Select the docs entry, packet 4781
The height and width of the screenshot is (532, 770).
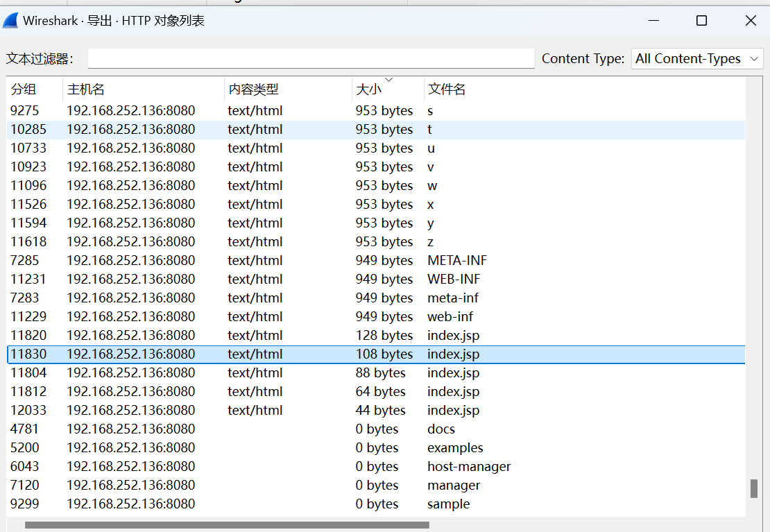tap(441, 429)
